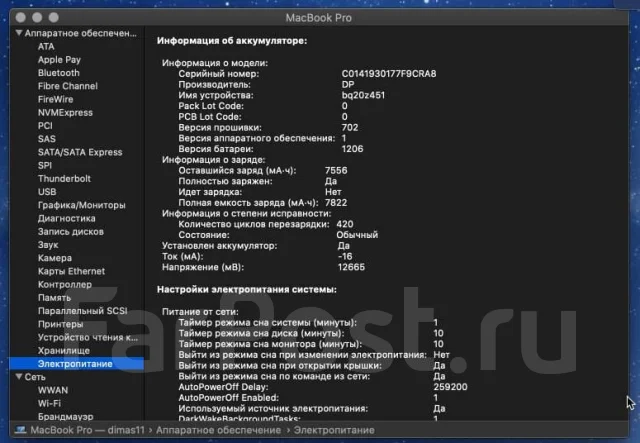
Task: Click the Питание от сети label
Action: click(200, 312)
